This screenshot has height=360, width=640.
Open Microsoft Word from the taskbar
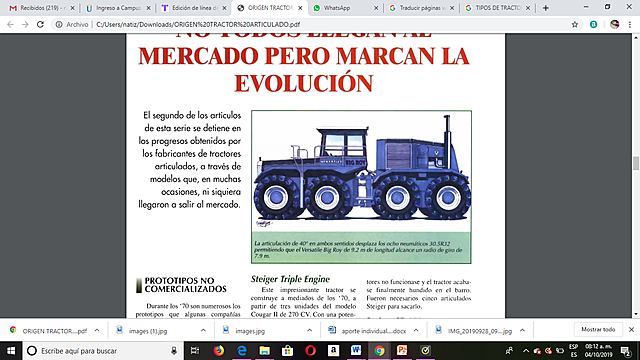click(x=356, y=351)
